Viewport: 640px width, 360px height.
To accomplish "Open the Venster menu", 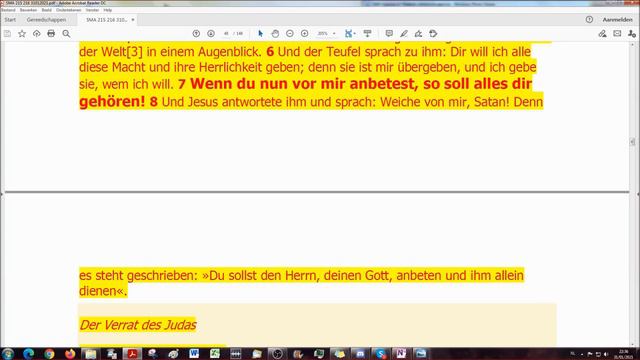I will (x=92, y=10).
